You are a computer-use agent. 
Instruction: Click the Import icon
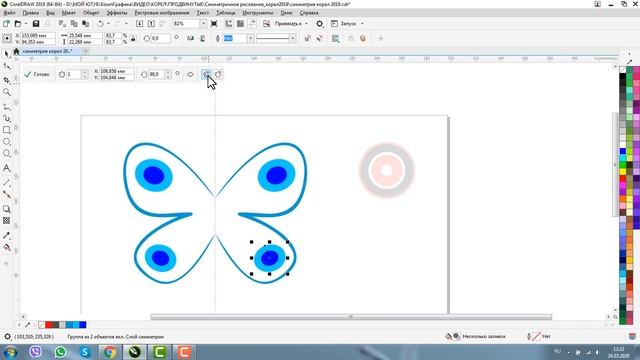(x=139, y=24)
